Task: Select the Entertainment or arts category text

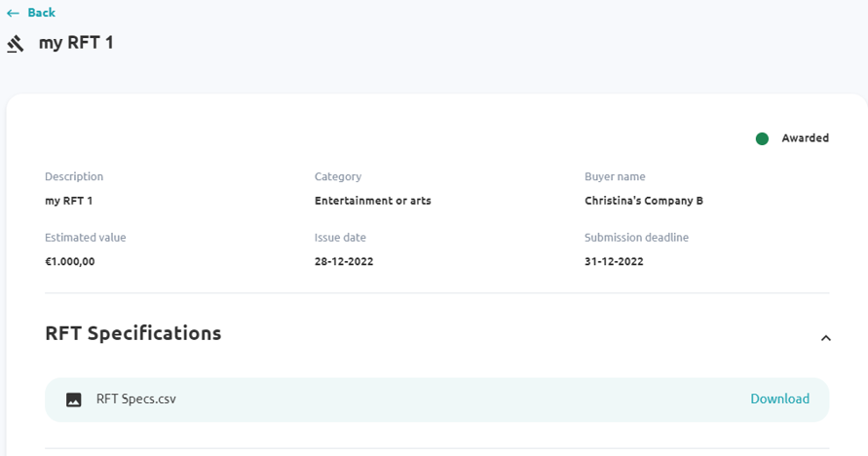Action: 372,201
